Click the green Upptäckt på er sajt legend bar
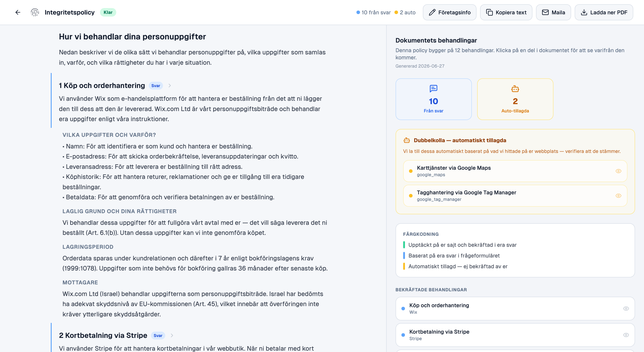This screenshot has width=644, height=352. point(404,245)
